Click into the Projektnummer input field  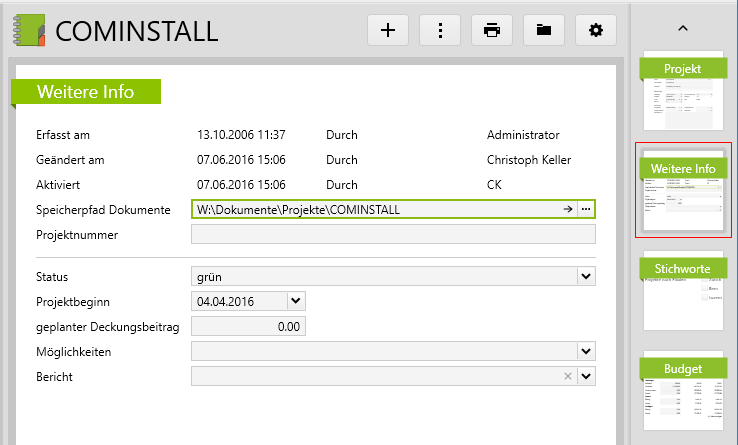393,234
